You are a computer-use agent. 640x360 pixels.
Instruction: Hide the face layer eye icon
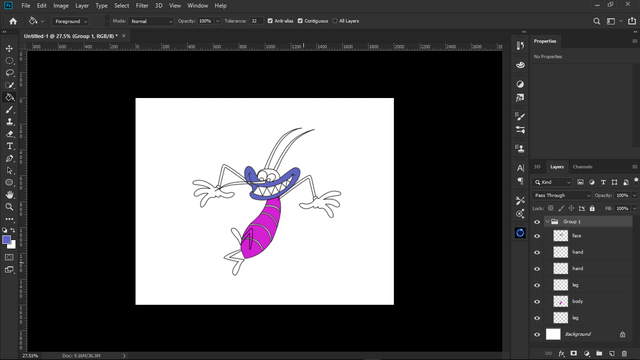537,236
